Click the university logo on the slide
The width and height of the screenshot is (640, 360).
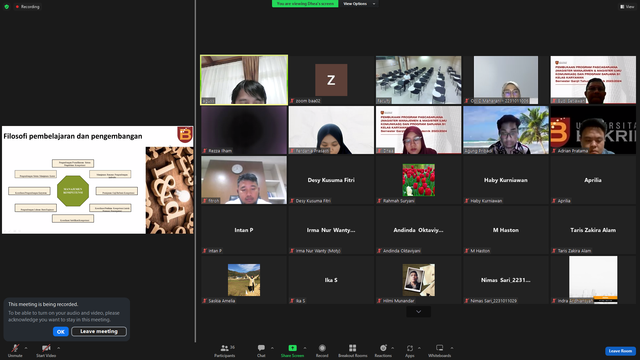(184, 135)
